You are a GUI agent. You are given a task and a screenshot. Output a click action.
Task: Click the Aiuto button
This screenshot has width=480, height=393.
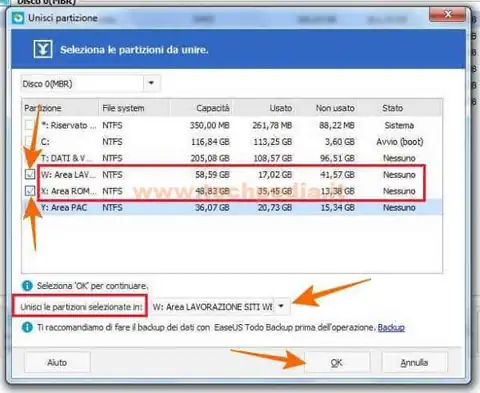pyautogui.click(x=57, y=362)
